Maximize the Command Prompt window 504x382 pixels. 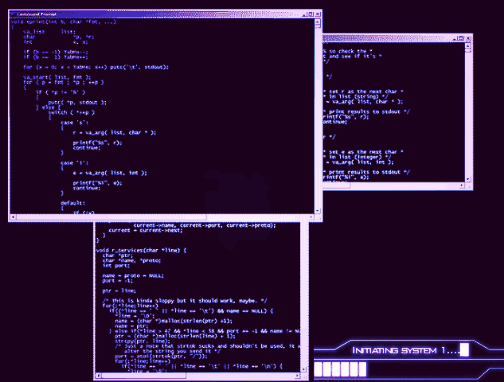point(311,14)
